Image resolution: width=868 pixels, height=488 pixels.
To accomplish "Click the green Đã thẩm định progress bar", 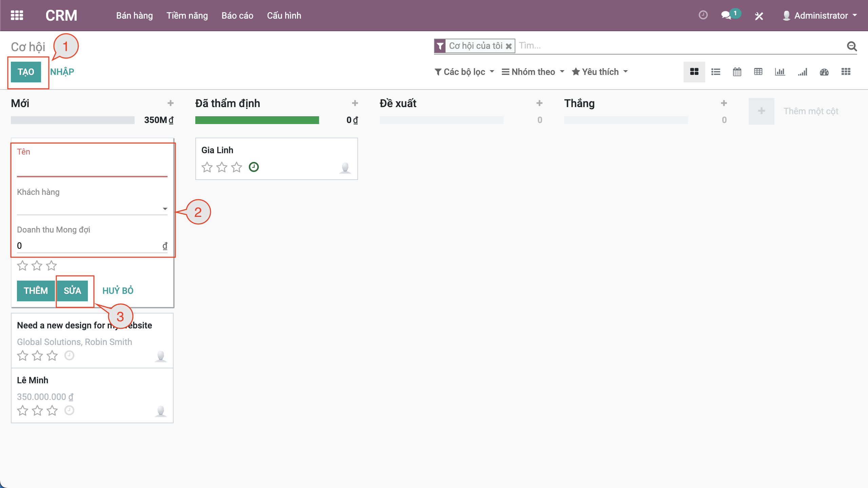I will point(257,120).
